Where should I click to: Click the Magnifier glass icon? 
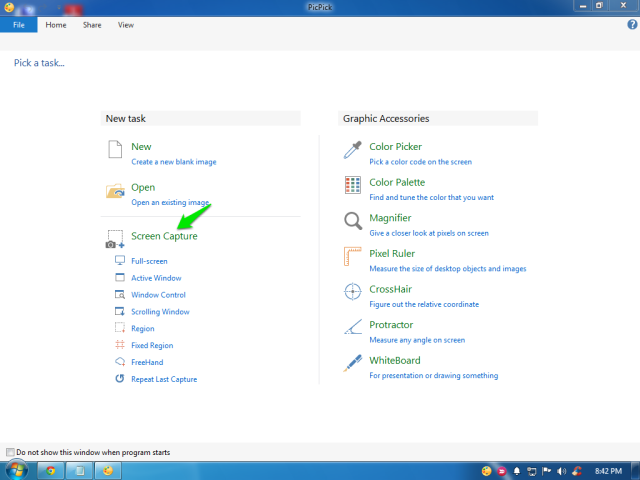[x=353, y=221]
